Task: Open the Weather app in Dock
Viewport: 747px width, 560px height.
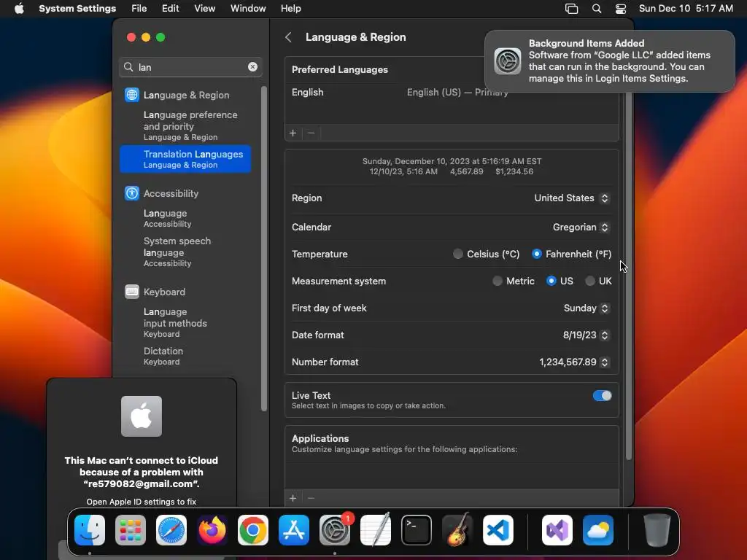Action: pyautogui.click(x=598, y=530)
